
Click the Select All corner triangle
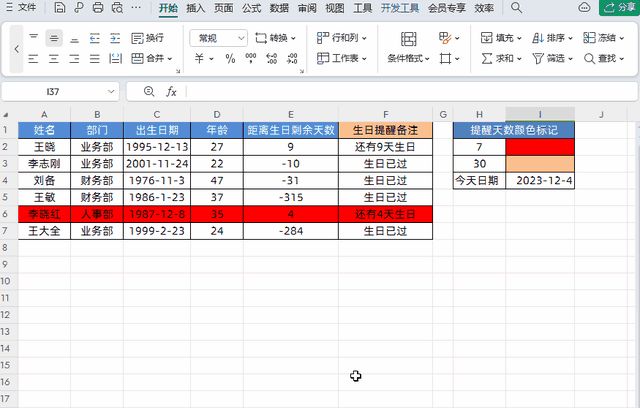(6, 115)
